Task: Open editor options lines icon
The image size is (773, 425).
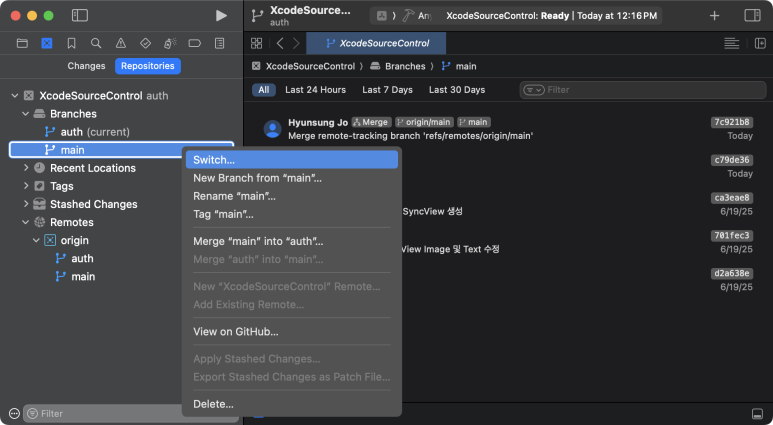Action: click(x=732, y=43)
